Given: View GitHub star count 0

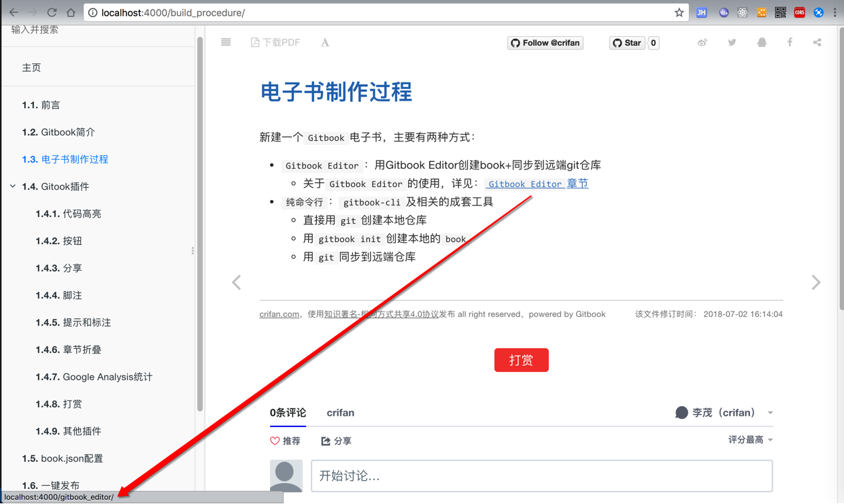Looking at the screenshot, I should click(x=654, y=43).
